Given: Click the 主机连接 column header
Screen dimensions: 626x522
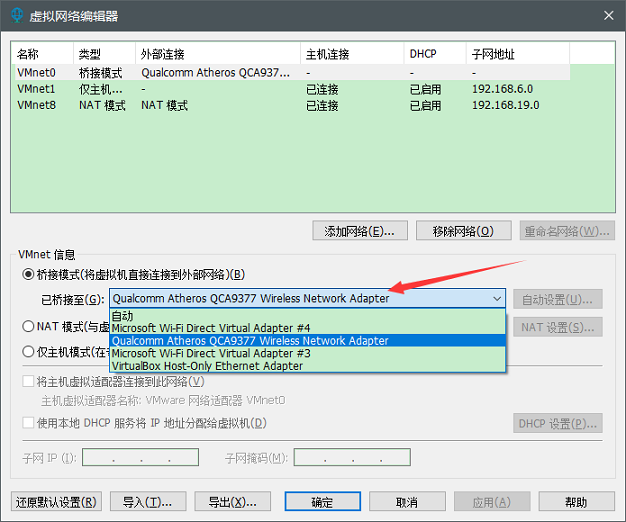Looking at the screenshot, I should pos(352,53).
